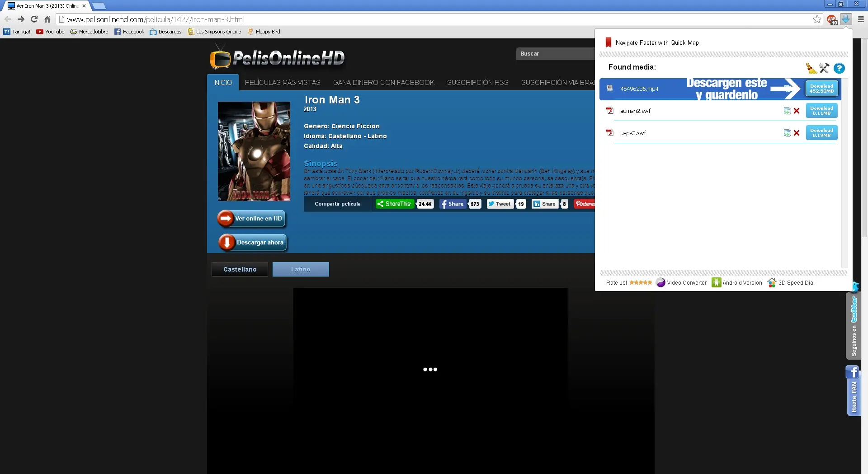
Task: Click the 3D Speed Dial icon link
Action: (791, 282)
